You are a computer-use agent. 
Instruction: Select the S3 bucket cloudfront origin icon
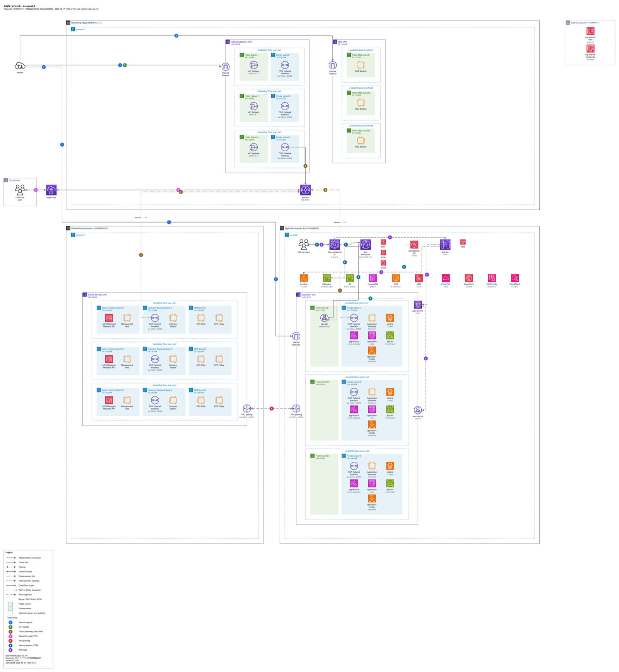(327, 278)
